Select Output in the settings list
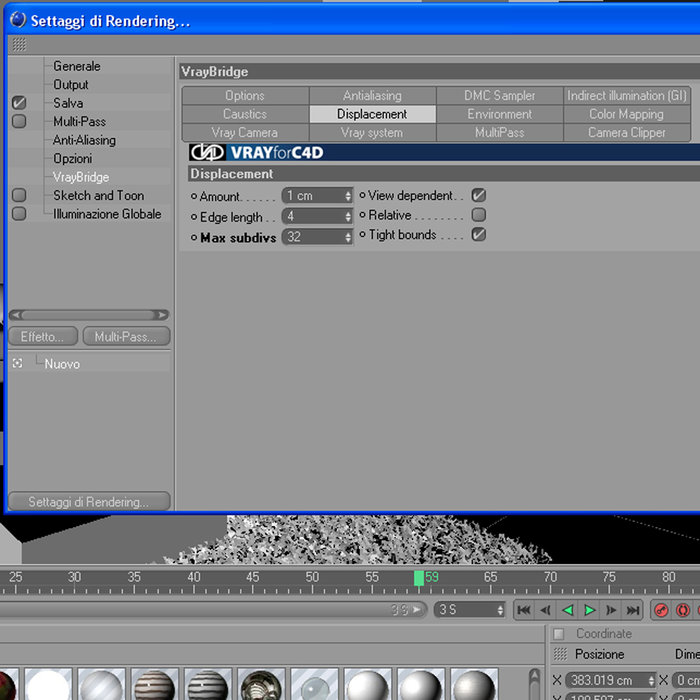 71,84
